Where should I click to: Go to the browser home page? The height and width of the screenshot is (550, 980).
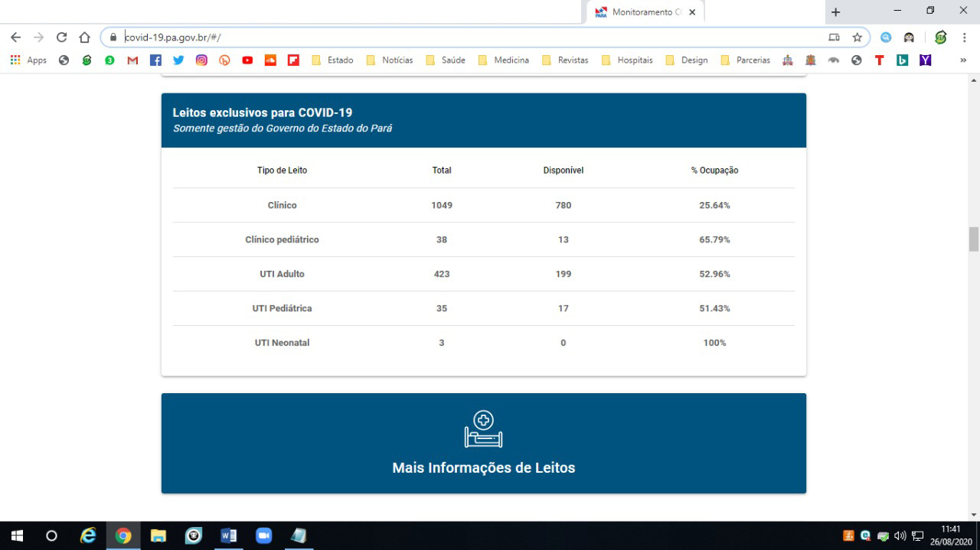(x=85, y=37)
